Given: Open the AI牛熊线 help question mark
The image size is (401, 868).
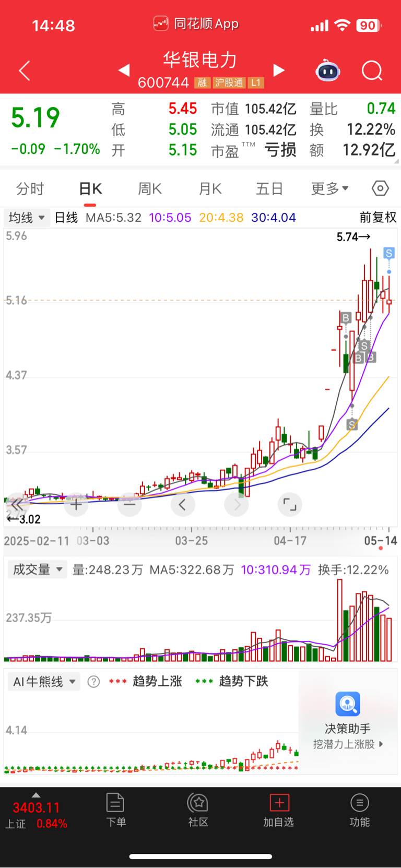Looking at the screenshot, I should 93,682.
